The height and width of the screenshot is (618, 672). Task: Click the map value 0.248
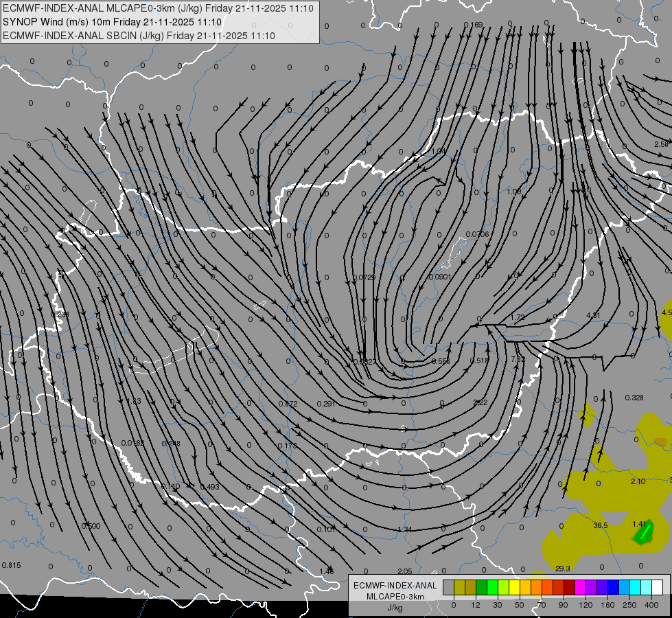click(x=171, y=444)
